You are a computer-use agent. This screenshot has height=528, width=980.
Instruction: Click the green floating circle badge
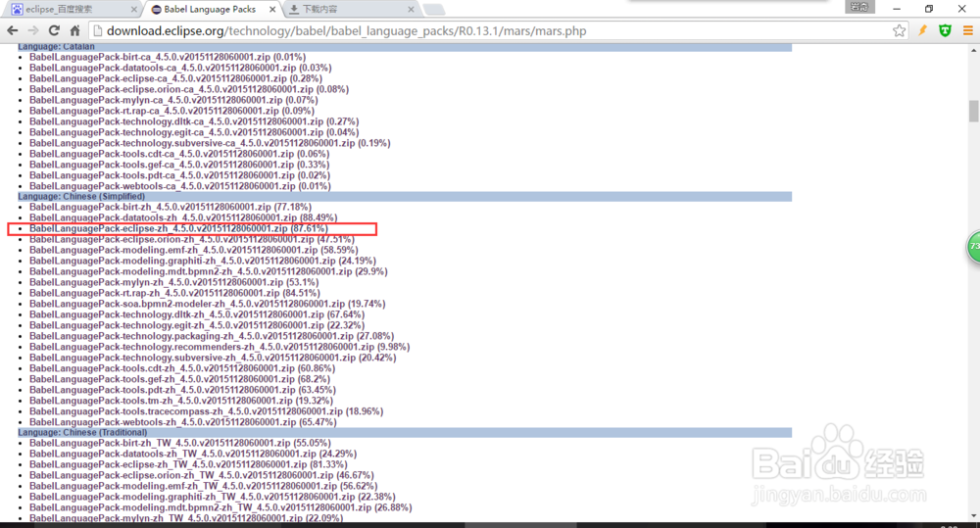tap(974, 246)
